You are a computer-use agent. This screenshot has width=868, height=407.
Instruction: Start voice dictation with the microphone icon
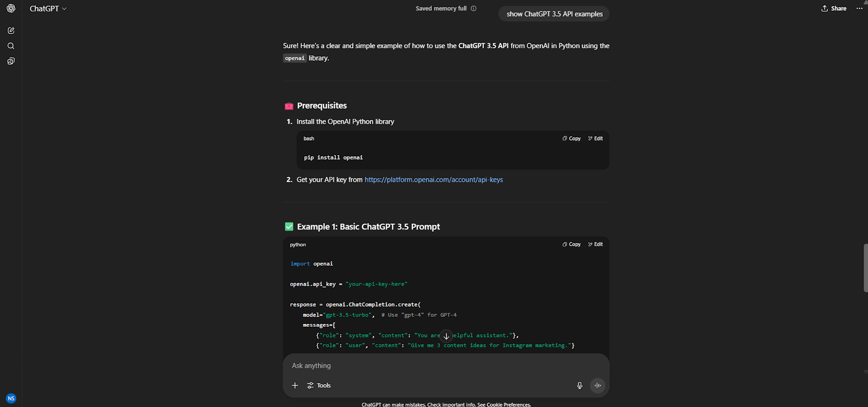tap(579, 385)
